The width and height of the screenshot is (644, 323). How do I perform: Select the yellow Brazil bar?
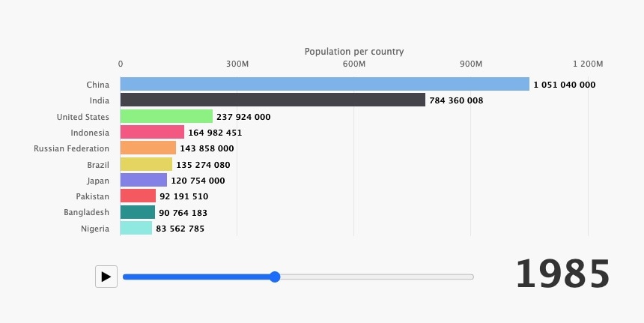pos(146,165)
